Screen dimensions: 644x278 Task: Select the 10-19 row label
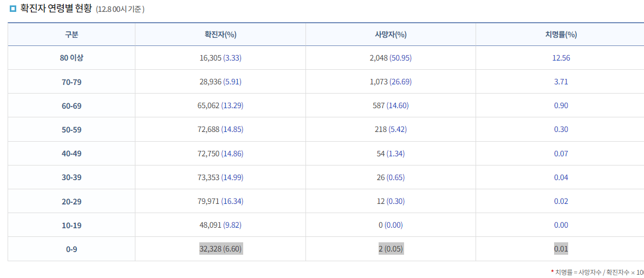tap(71, 225)
